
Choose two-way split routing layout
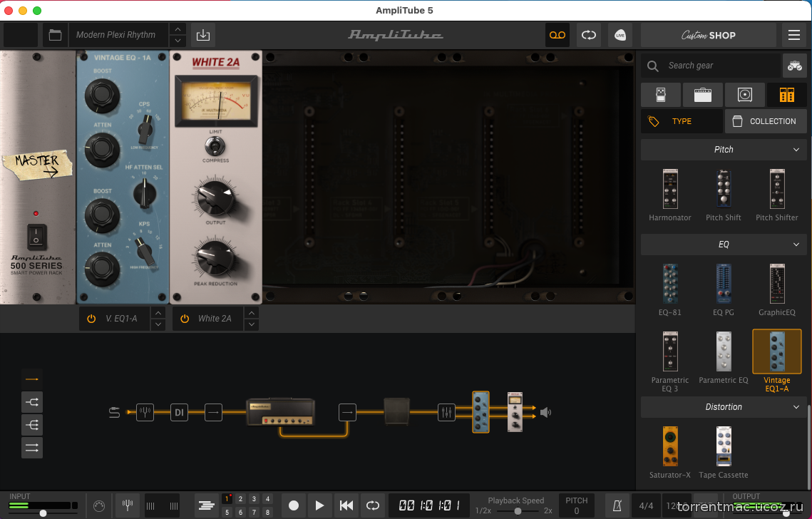(32, 402)
